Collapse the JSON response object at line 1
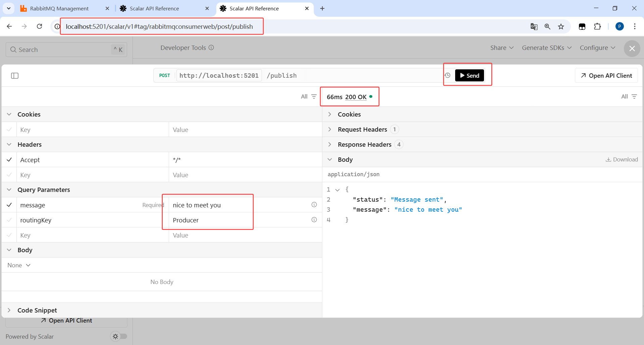This screenshot has width=644, height=345. (337, 190)
